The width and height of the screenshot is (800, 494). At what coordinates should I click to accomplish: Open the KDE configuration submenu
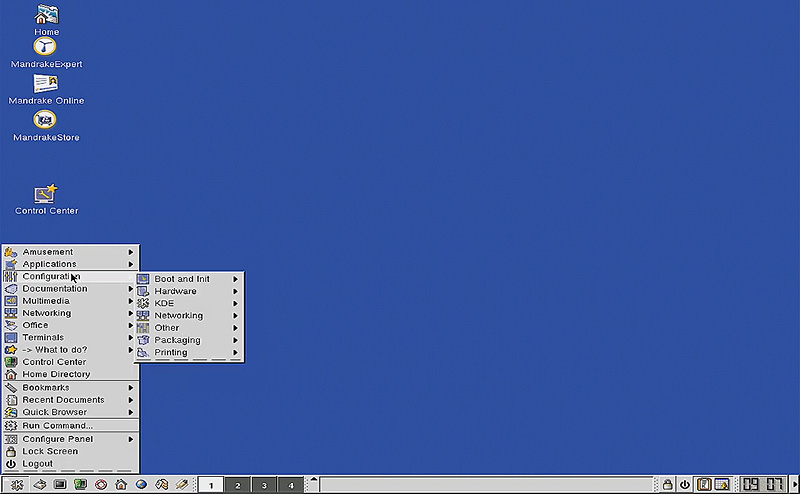(x=189, y=304)
